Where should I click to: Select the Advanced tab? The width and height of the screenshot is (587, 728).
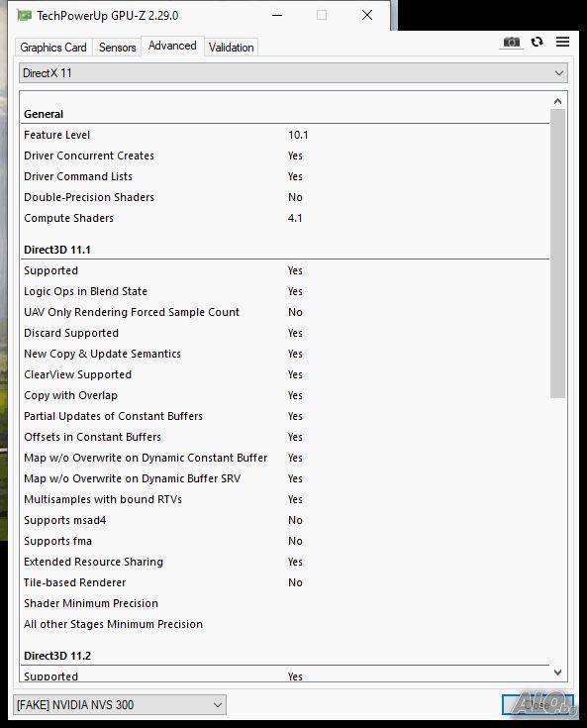(172, 46)
